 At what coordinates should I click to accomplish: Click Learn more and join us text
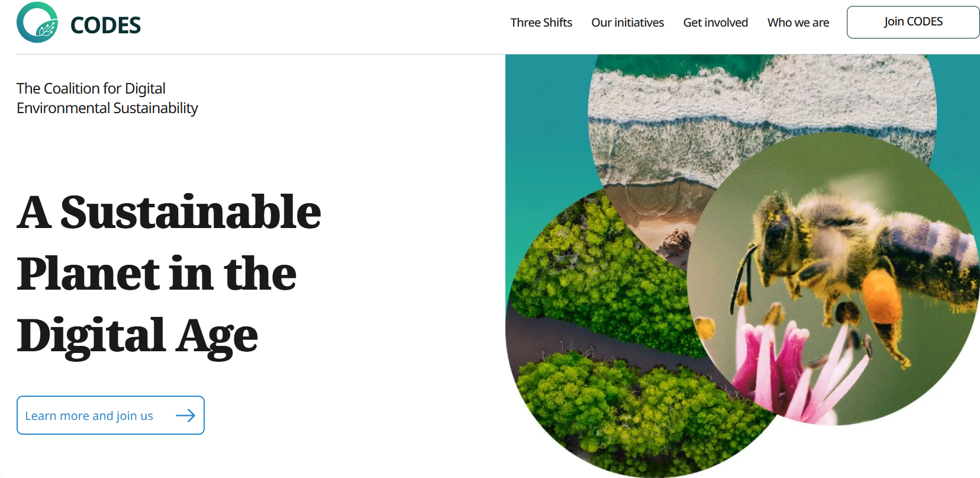click(89, 416)
